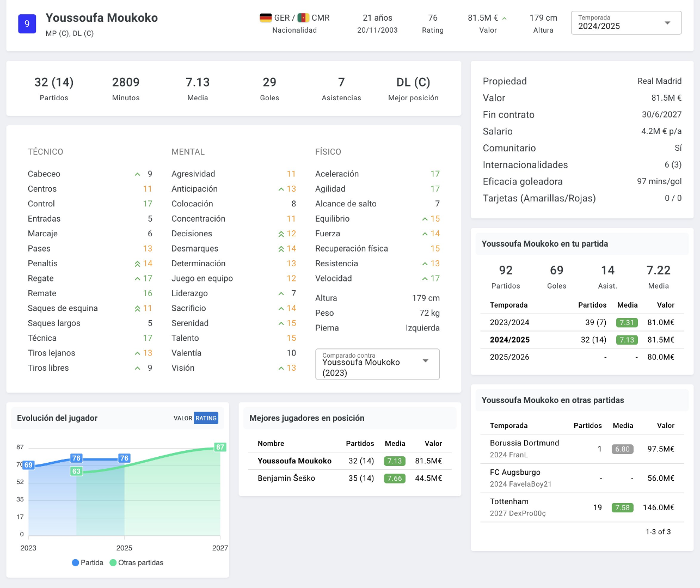Click the German flag icon
The height and width of the screenshot is (588, 700).
(x=266, y=18)
